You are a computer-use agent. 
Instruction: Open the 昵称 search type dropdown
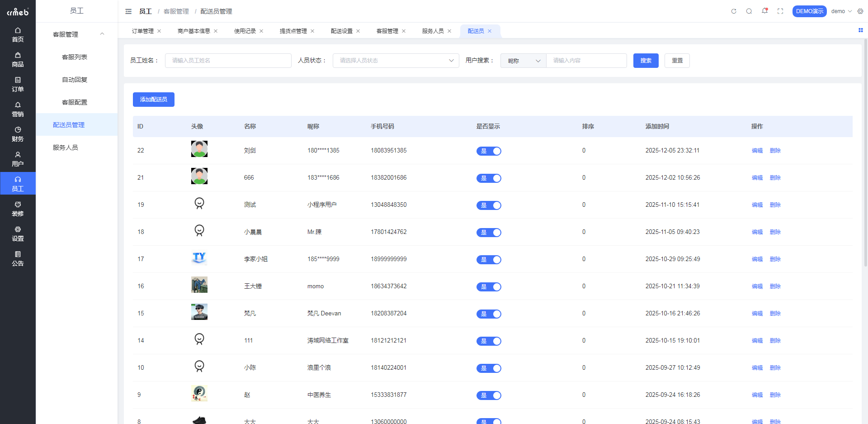pos(523,61)
